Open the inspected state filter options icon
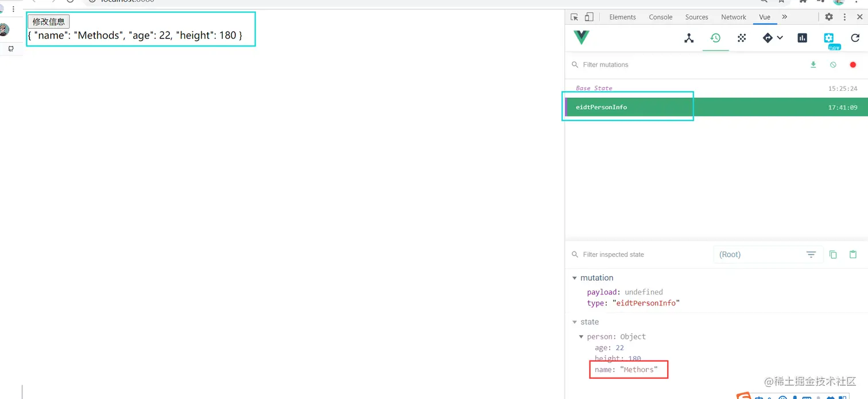Screen dimensions: 868x399 811,254
